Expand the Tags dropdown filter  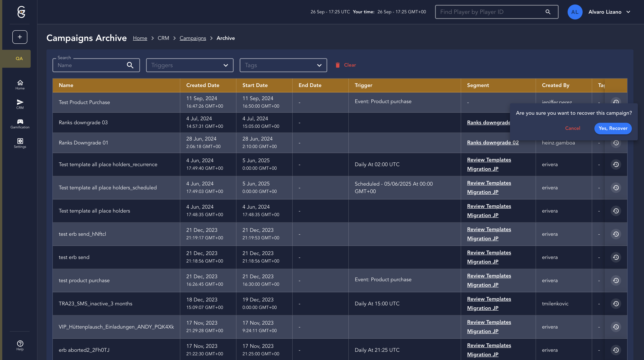(283, 65)
